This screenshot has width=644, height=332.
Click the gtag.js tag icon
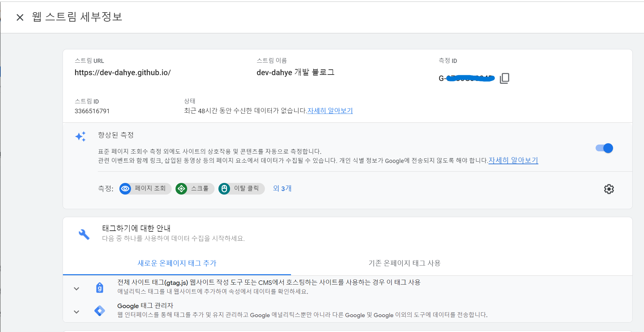(100, 287)
